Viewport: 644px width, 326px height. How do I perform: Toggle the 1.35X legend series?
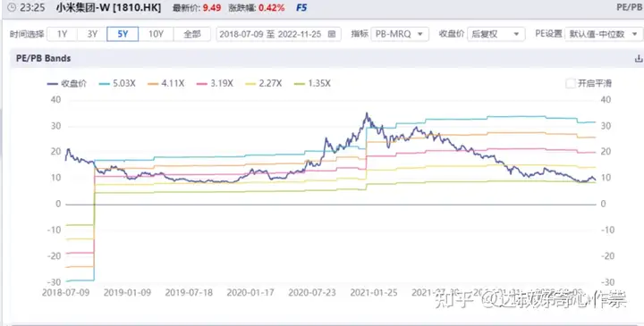tap(312, 83)
